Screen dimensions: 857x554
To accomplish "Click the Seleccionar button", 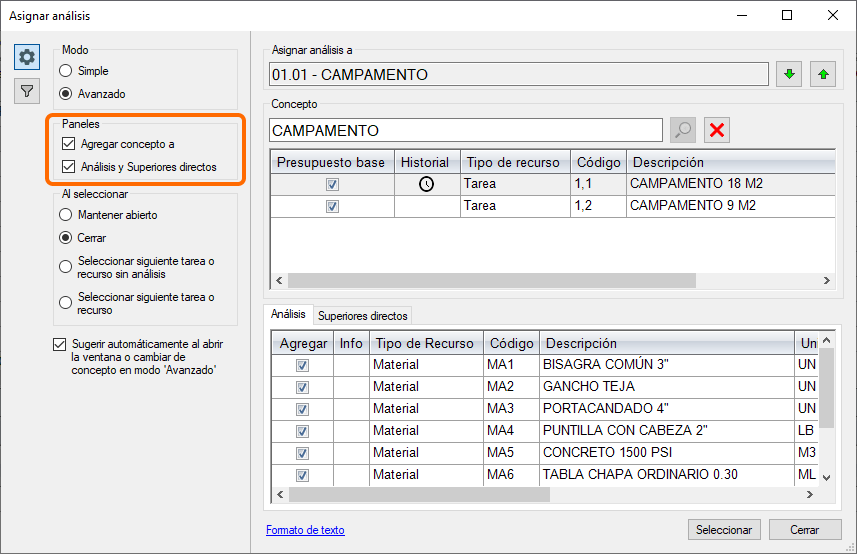I will [724, 529].
